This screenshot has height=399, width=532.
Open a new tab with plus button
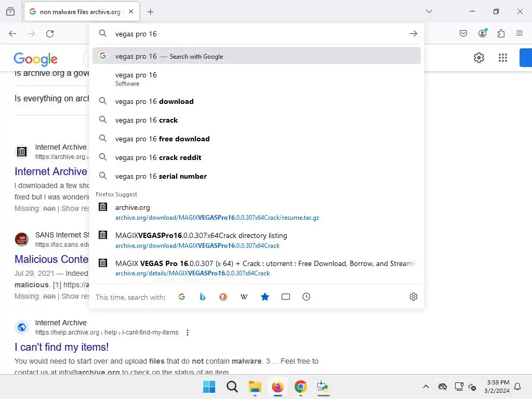click(x=150, y=11)
